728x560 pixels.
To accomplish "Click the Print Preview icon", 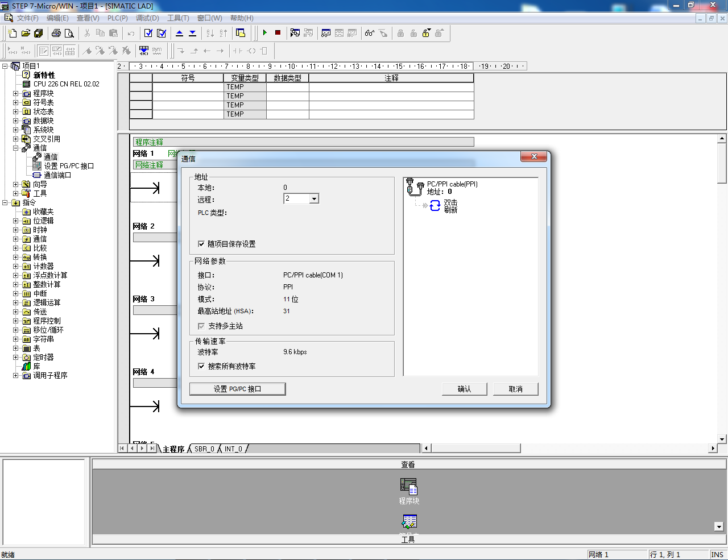I will (x=69, y=33).
